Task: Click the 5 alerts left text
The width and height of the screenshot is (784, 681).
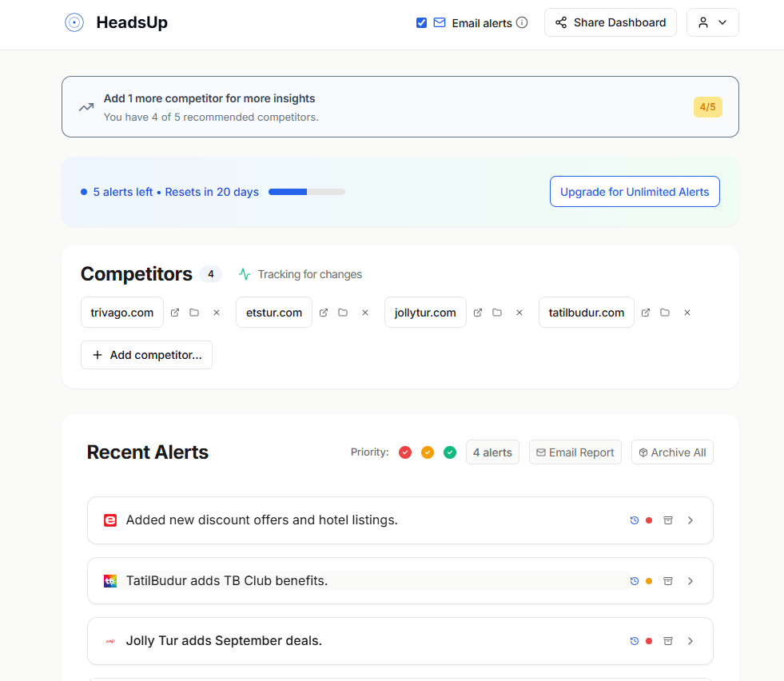Action: [x=122, y=192]
